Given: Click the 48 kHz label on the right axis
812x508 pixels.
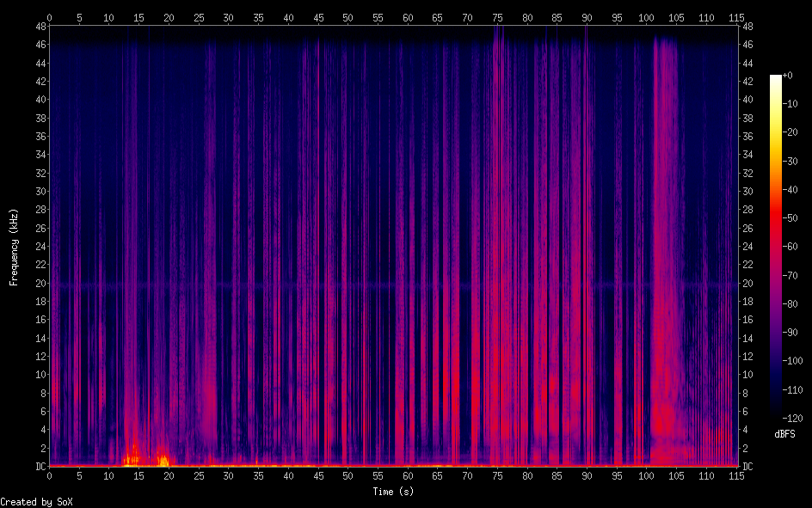Looking at the screenshot, I should (x=748, y=27).
